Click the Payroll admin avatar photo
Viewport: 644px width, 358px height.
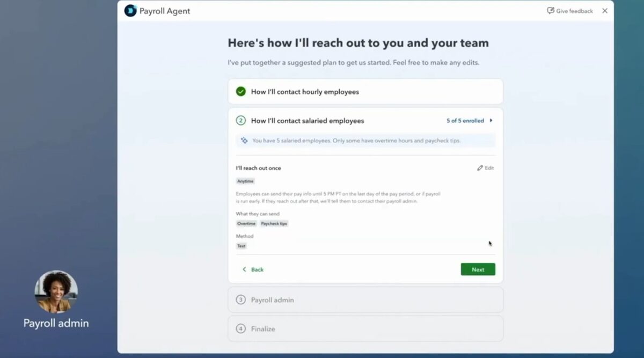pos(56,291)
